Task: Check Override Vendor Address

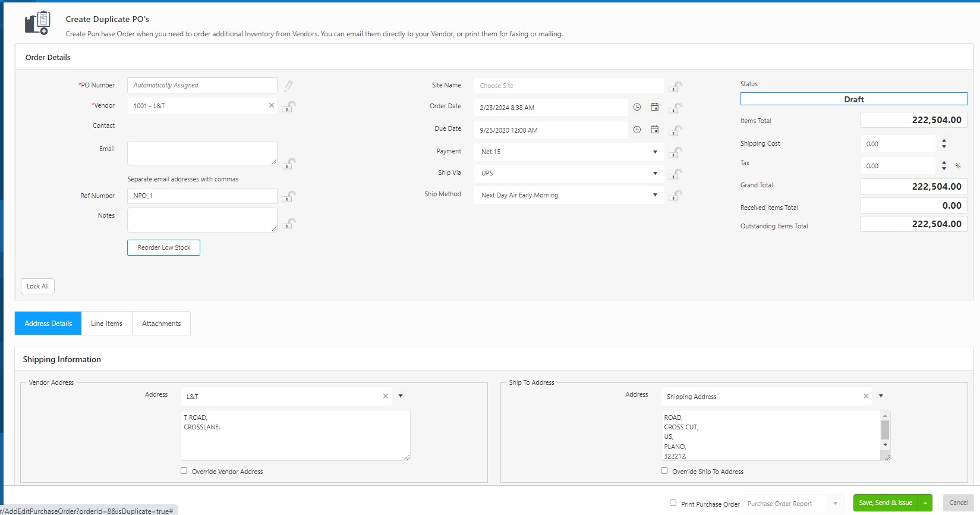Action: [184, 471]
